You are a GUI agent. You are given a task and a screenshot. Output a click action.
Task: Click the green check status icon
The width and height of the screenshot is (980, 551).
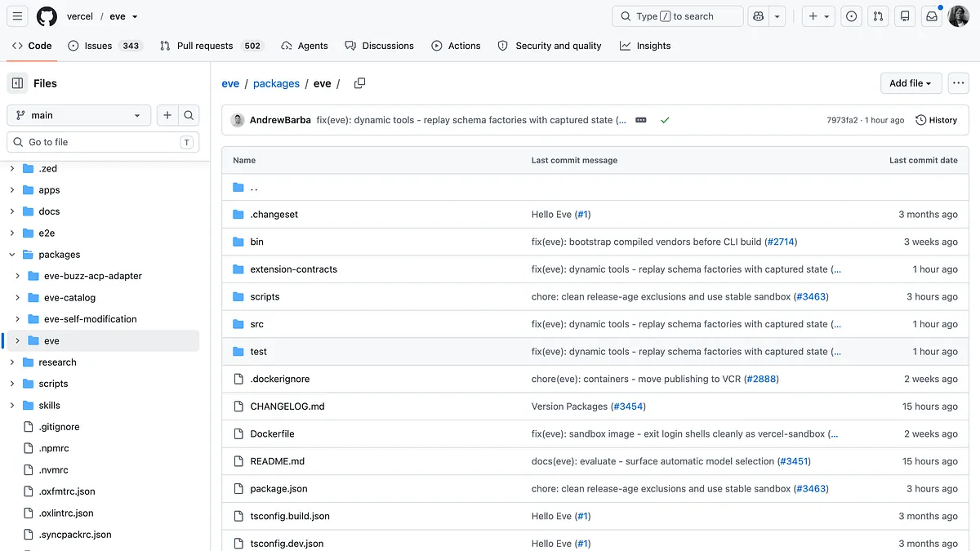coord(665,120)
